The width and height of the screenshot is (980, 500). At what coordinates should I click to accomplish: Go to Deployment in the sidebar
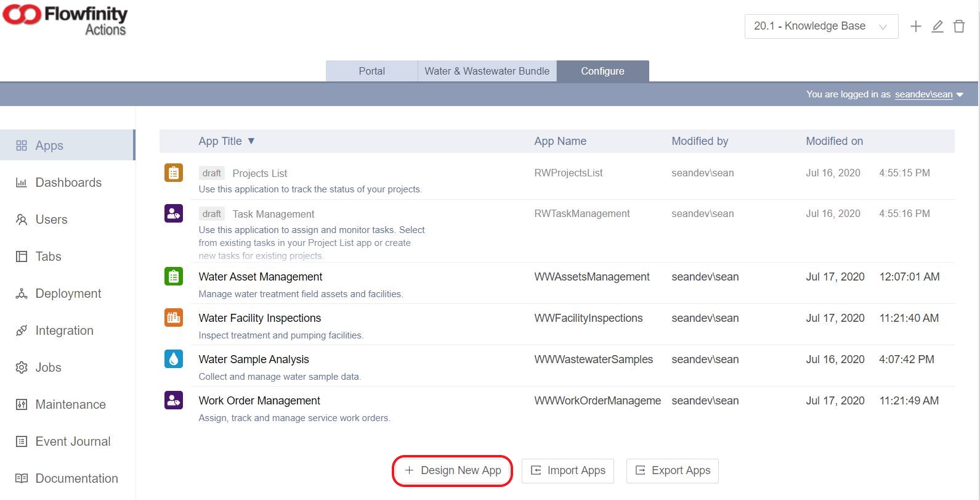click(x=68, y=293)
